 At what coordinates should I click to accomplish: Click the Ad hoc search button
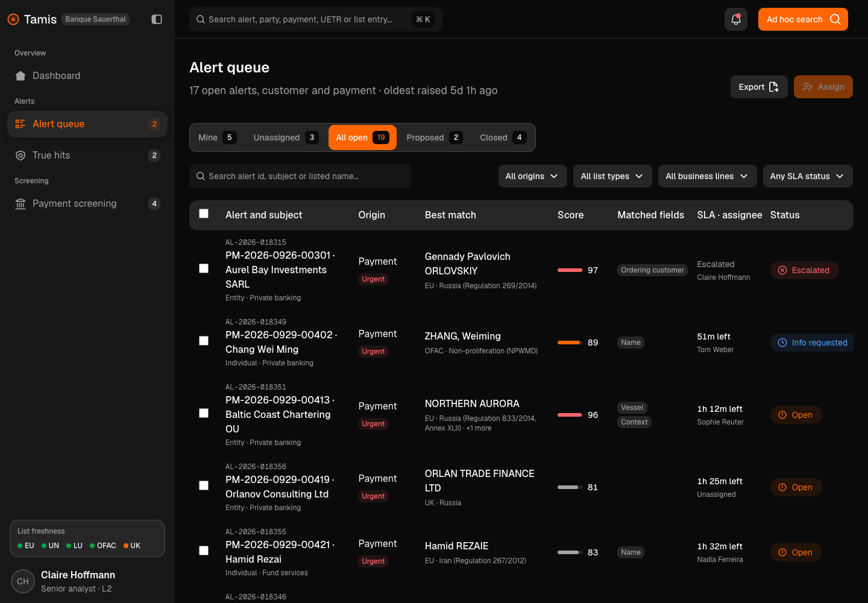(x=803, y=19)
